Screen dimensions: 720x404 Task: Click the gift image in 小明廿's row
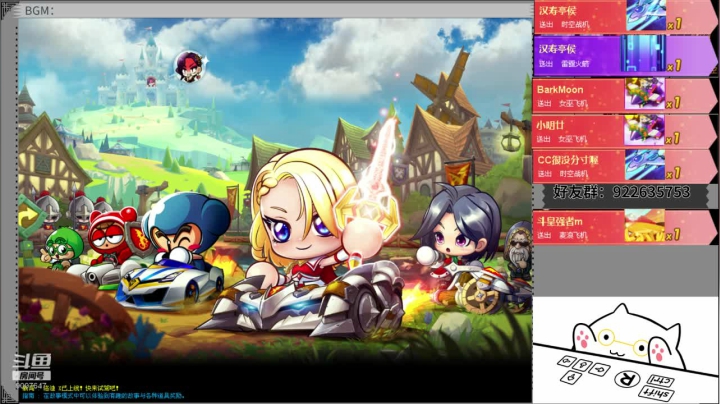[x=644, y=129]
